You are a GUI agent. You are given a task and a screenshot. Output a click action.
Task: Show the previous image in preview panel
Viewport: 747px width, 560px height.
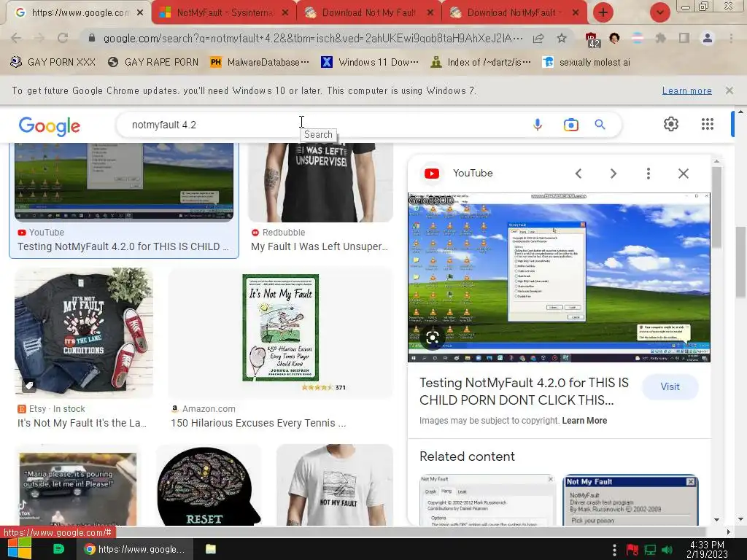pyautogui.click(x=578, y=174)
